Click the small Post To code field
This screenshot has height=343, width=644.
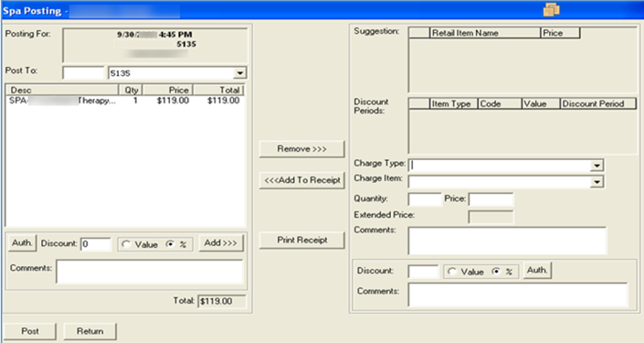tap(83, 73)
